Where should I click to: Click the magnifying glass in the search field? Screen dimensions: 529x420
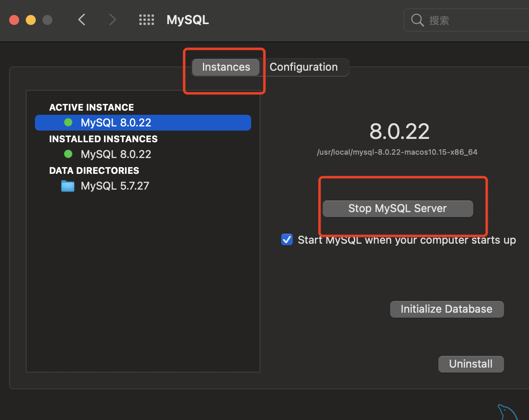point(417,20)
